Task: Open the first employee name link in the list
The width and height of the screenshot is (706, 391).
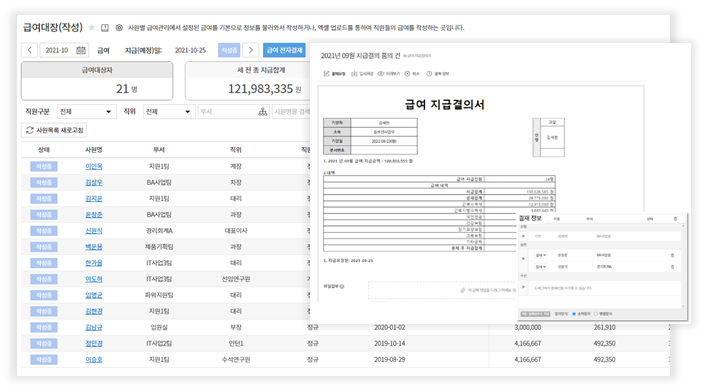Action: 94,167
